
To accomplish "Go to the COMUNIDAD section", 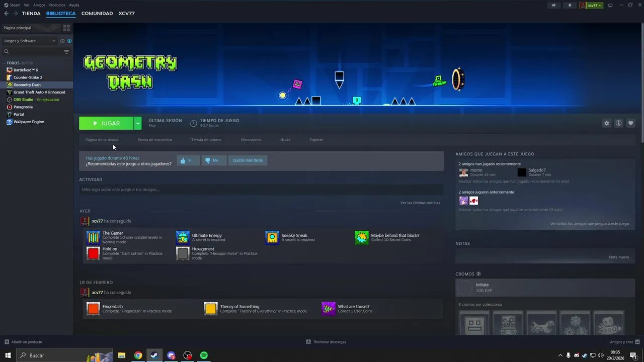I will click(x=97, y=14).
